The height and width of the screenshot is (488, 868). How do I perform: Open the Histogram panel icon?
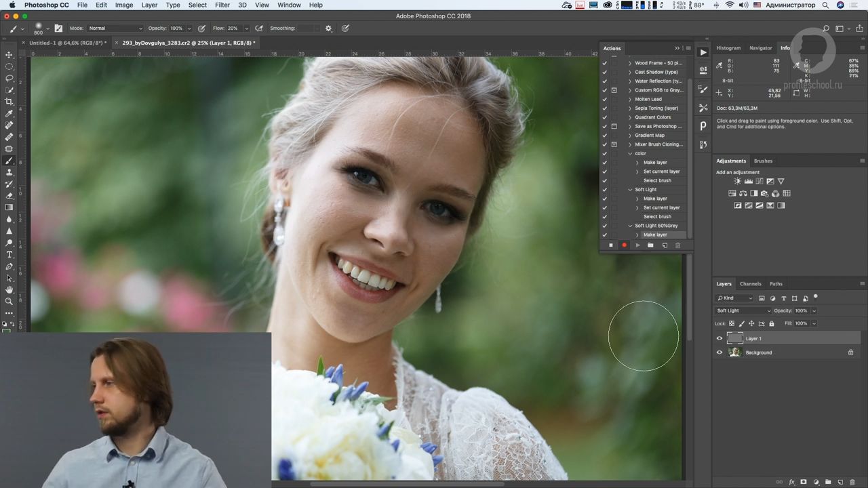tap(728, 48)
